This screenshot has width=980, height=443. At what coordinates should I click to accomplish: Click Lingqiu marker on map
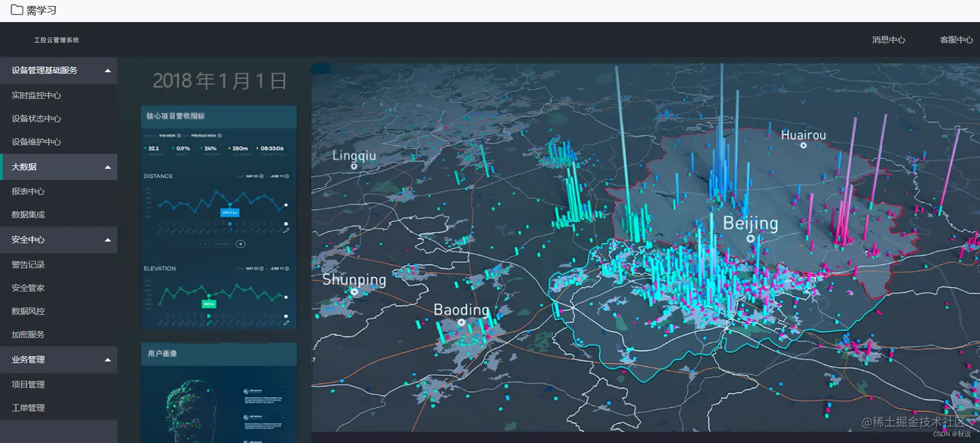(x=354, y=166)
